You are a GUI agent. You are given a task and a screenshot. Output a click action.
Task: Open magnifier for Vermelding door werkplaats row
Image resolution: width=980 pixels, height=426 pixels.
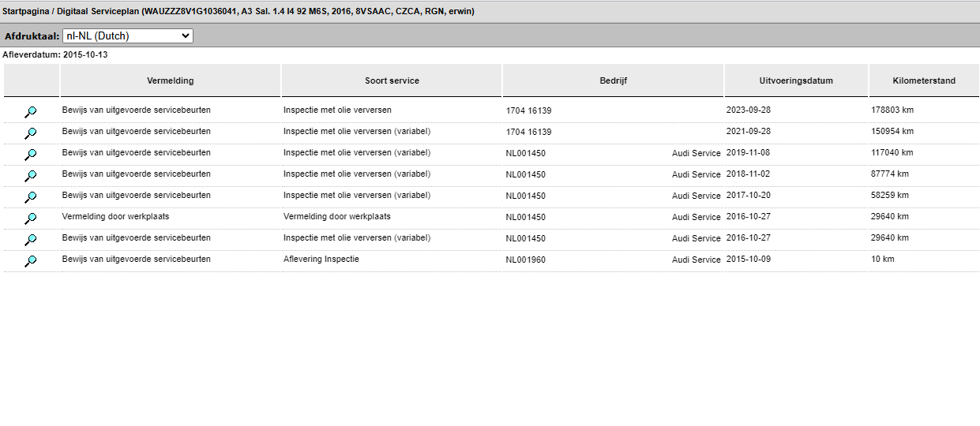(31, 218)
